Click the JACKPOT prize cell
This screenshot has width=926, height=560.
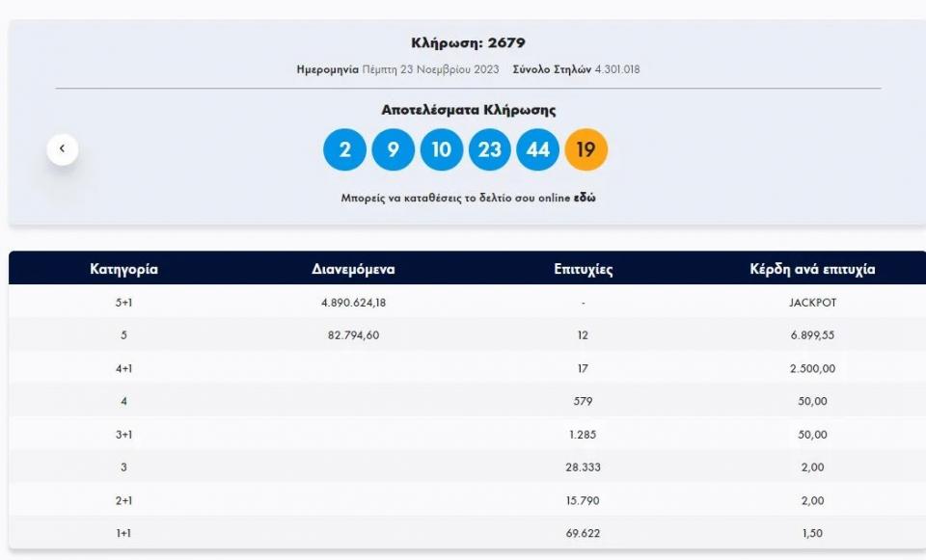click(x=812, y=303)
